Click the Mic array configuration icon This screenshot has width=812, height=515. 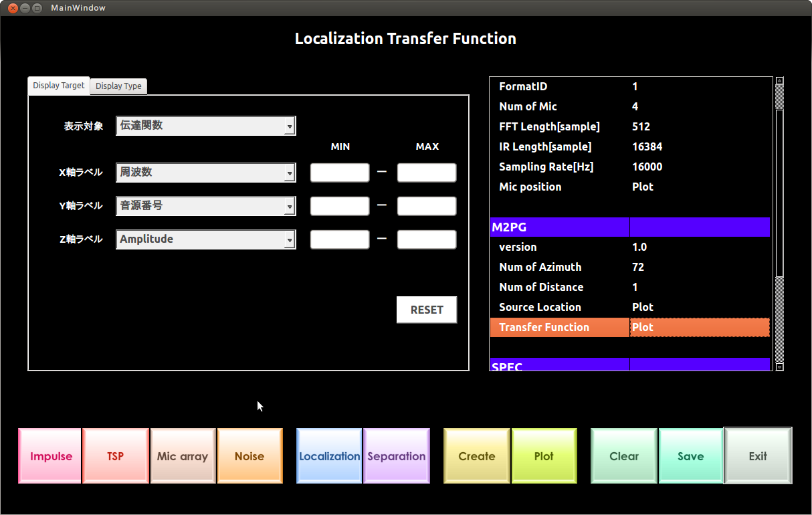(183, 455)
